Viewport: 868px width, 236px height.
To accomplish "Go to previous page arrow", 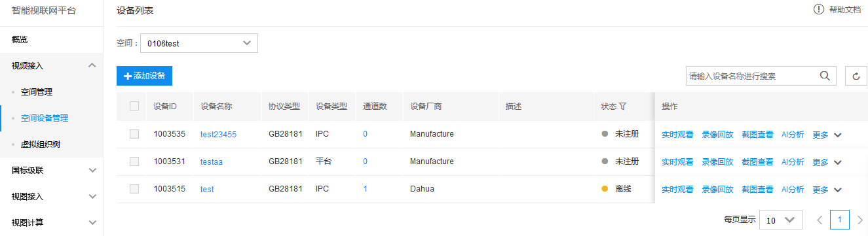I will pos(820,220).
